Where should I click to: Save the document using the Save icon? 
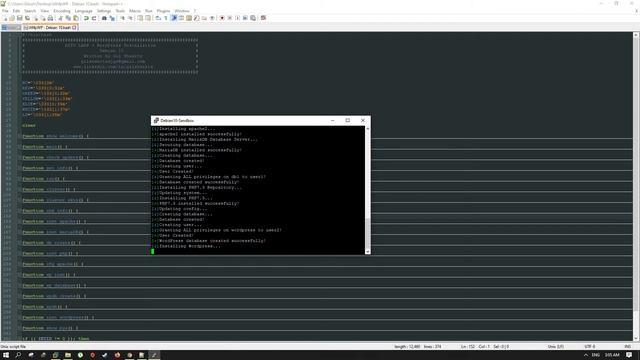[x=20, y=18]
